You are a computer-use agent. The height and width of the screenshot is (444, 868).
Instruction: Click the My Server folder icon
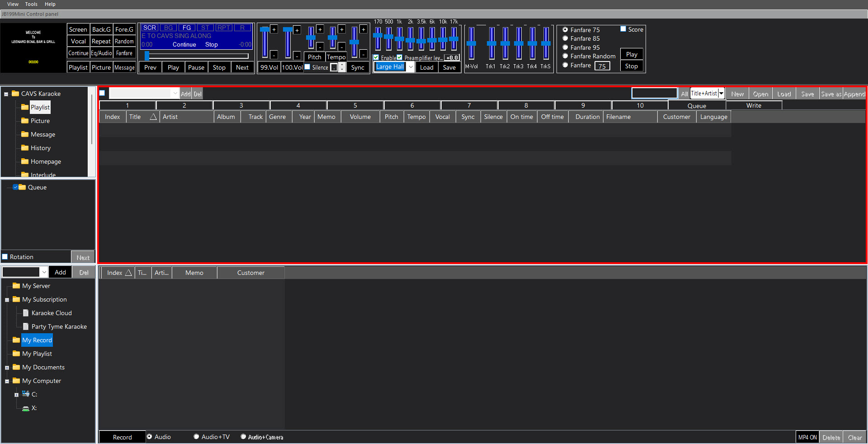(16, 286)
